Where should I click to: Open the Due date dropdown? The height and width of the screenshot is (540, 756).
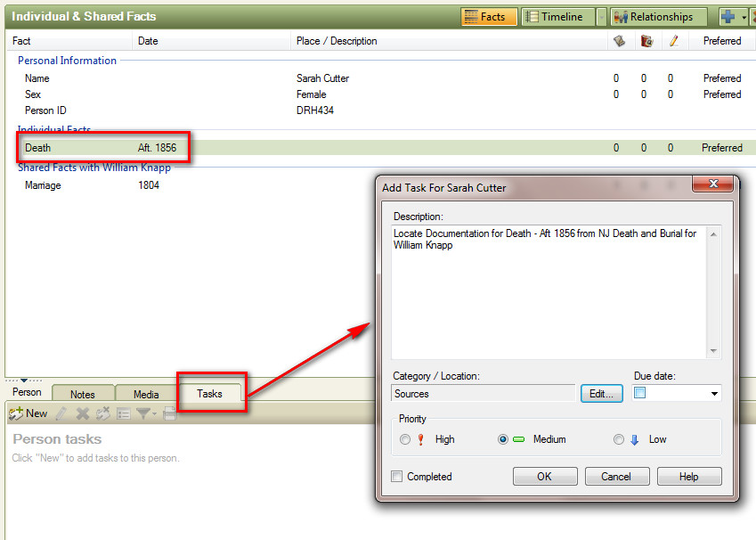click(x=713, y=393)
